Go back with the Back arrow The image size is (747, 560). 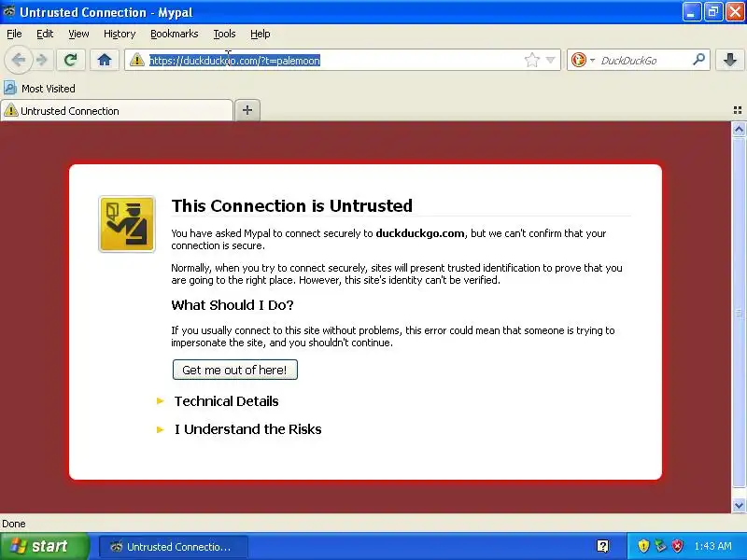click(x=18, y=60)
